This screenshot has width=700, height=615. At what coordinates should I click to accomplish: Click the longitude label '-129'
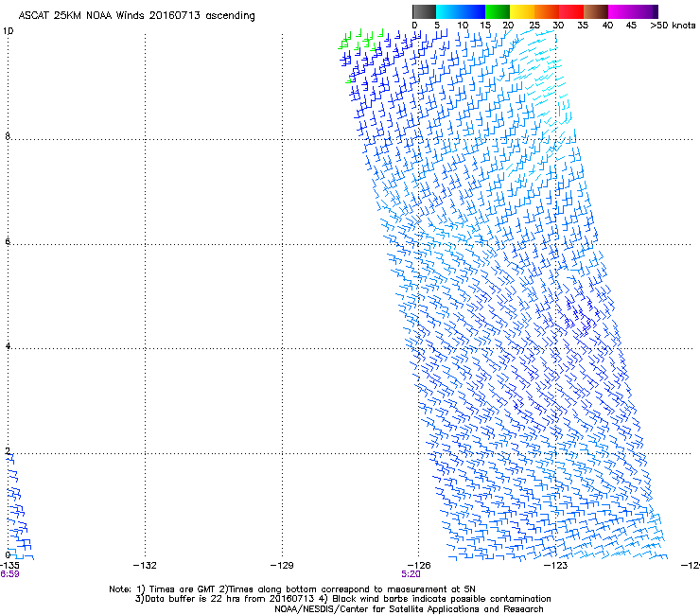[x=282, y=566]
